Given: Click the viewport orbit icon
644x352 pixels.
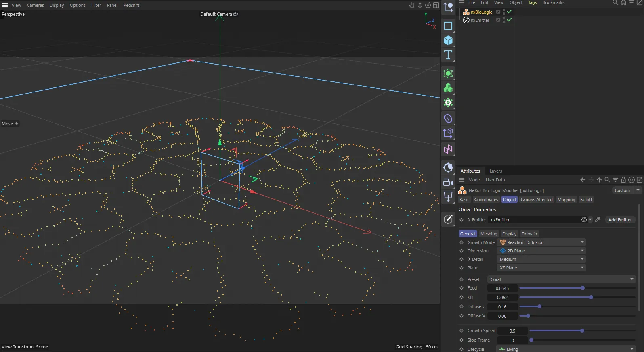Looking at the screenshot, I should point(428,5).
